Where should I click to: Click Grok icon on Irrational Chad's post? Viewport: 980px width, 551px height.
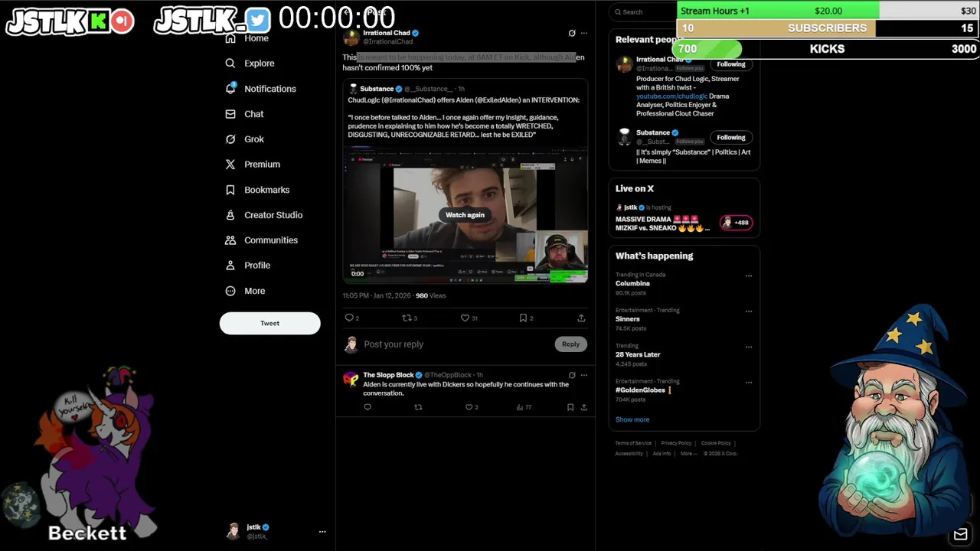[x=572, y=33]
